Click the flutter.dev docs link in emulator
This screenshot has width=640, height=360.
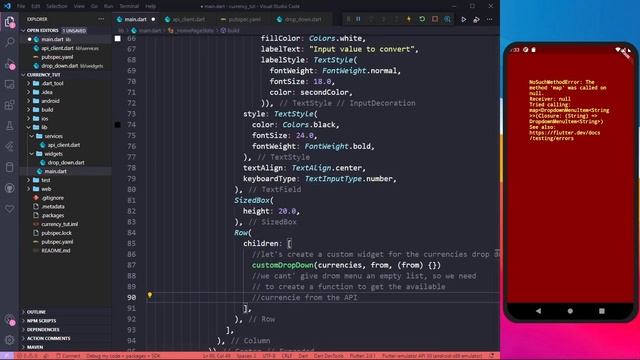[x=564, y=136]
